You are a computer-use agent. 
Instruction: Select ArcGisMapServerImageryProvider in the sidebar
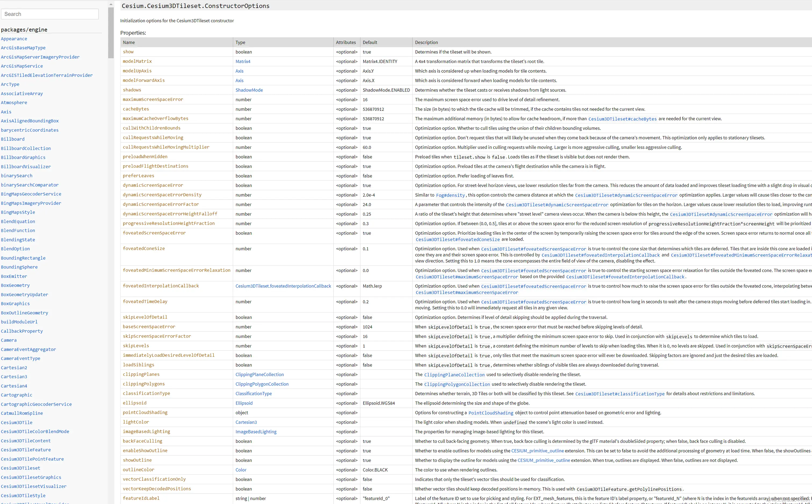(x=40, y=57)
